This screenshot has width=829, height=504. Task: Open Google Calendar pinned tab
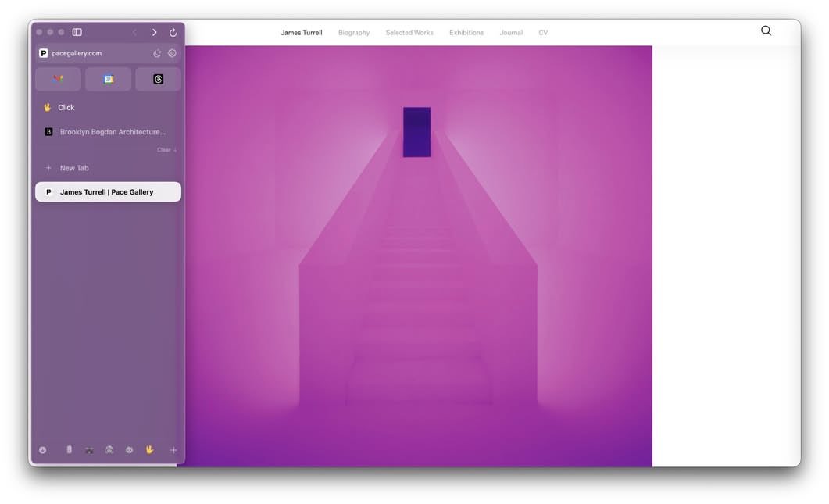click(108, 78)
